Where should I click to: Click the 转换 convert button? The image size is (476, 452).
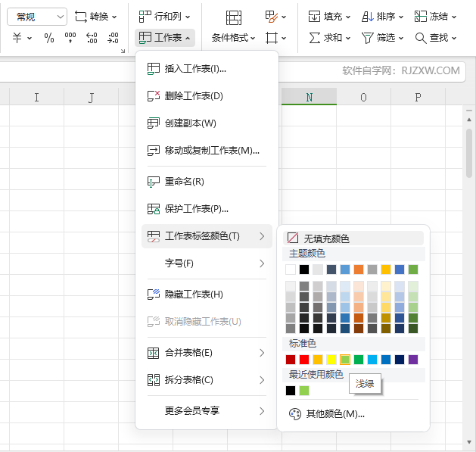pos(96,17)
